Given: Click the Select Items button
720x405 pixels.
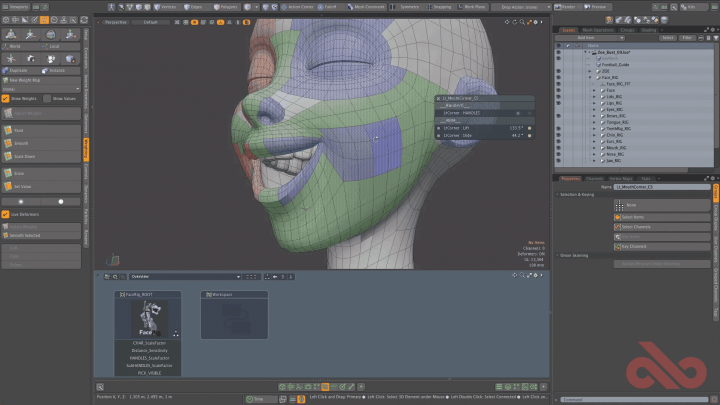Looking at the screenshot, I should click(631, 216).
